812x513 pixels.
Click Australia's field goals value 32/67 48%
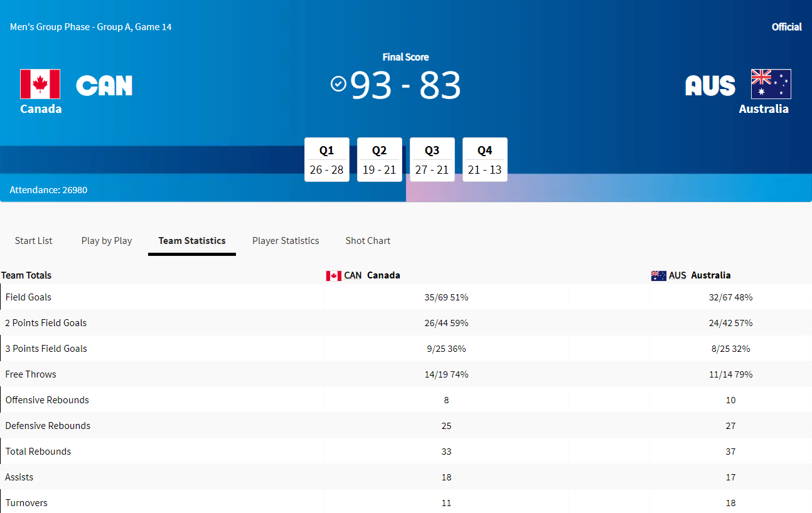(x=730, y=297)
